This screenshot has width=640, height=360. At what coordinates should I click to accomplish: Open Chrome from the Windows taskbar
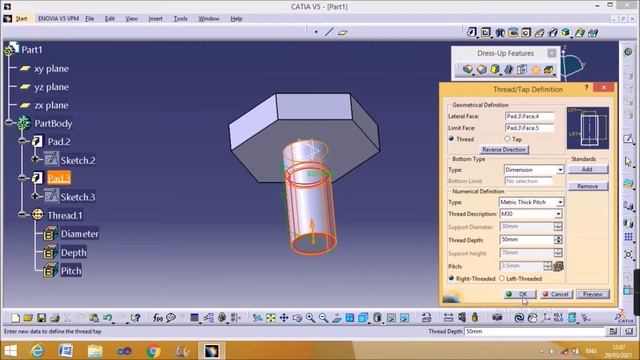(153, 351)
